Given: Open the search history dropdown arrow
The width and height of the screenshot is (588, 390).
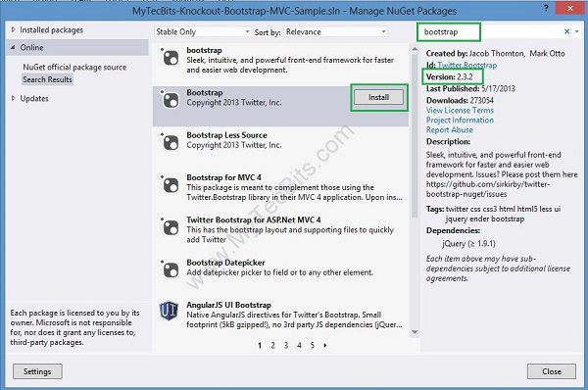Looking at the screenshot, I should (x=577, y=32).
